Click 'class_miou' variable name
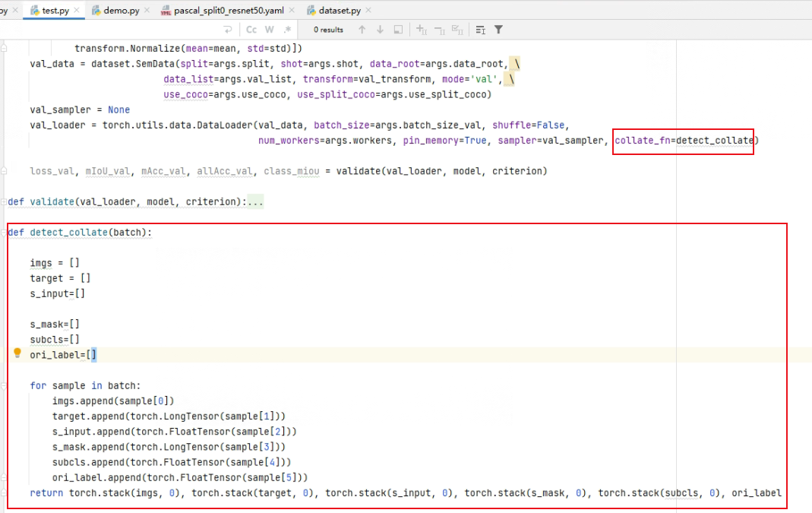The width and height of the screenshot is (812, 513). [x=292, y=171]
